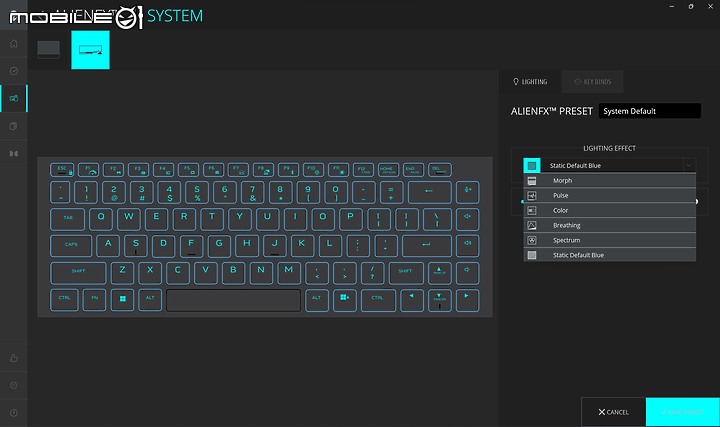
Task: Open the help question mark icon
Action: click(14, 413)
